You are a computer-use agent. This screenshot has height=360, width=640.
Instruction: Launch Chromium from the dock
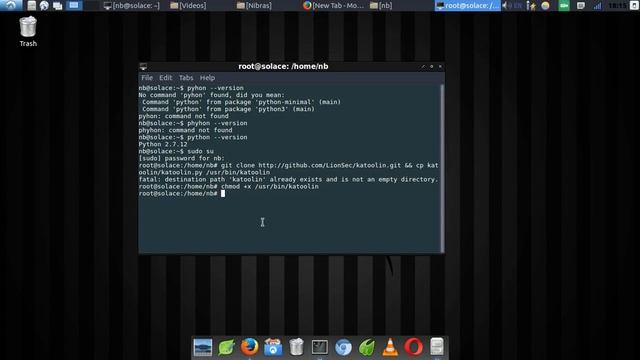343,347
